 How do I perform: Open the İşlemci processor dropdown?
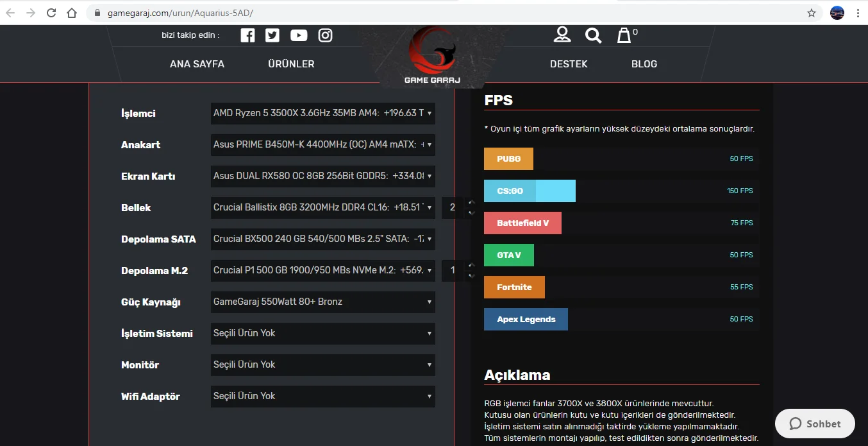tap(323, 113)
